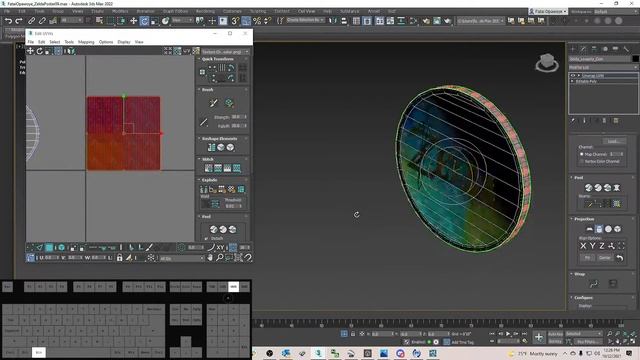Click the Spherical projection icon in Projection rollout

click(x=608, y=229)
